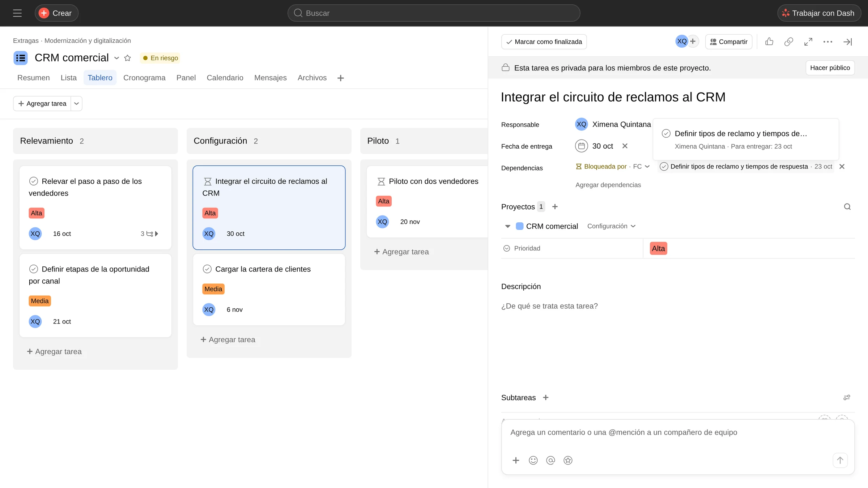Send appreciation with the star icon in the comment box

coord(568,461)
